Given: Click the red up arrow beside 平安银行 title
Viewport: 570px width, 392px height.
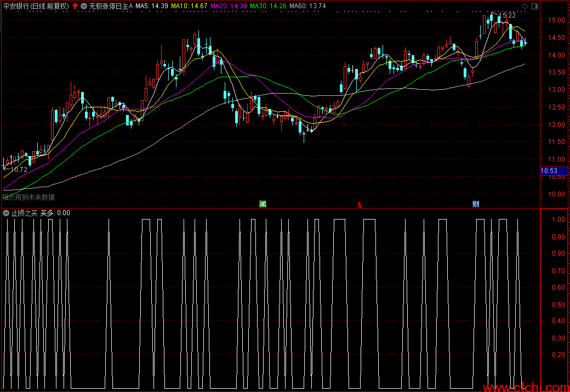Looking at the screenshot, I should [x=75, y=6].
